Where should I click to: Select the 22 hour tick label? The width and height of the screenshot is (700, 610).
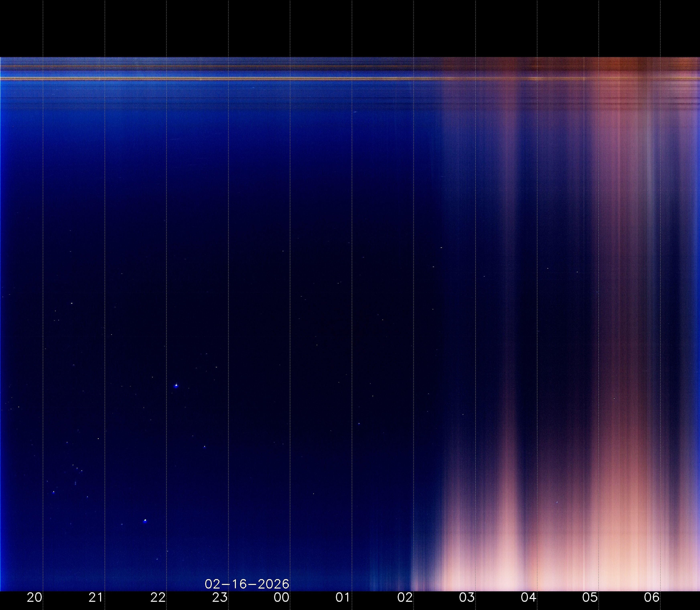pyautogui.click(x=158, y=597)
